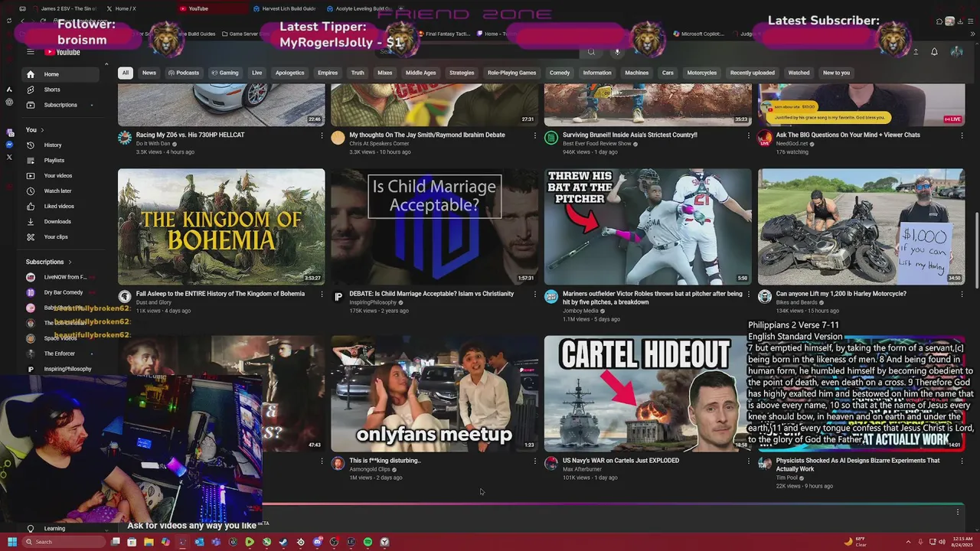Viewport: 980px width, 551px height.
Task: Click Dust and Glory channel avatar
Action: click(x=125, y=297)
